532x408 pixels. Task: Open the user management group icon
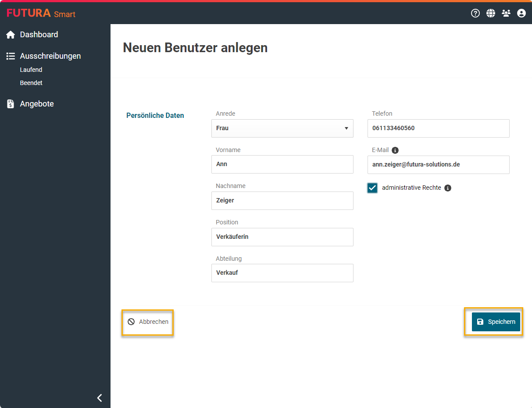(x=506, y=13)
